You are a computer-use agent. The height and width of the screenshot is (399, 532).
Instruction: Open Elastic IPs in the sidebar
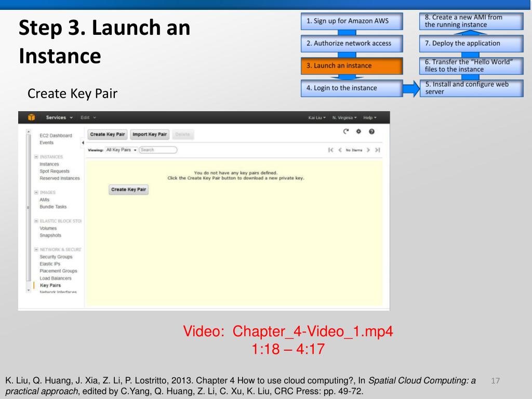pos(50,263)
